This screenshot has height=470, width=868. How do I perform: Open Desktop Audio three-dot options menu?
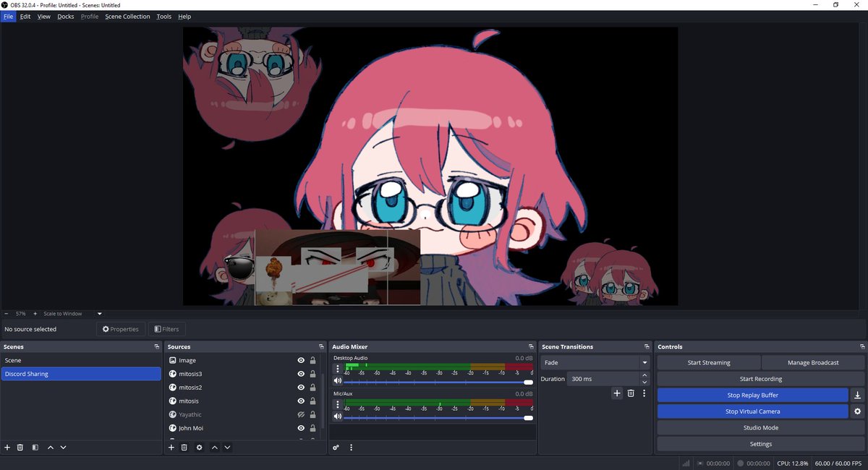point(337,369)
